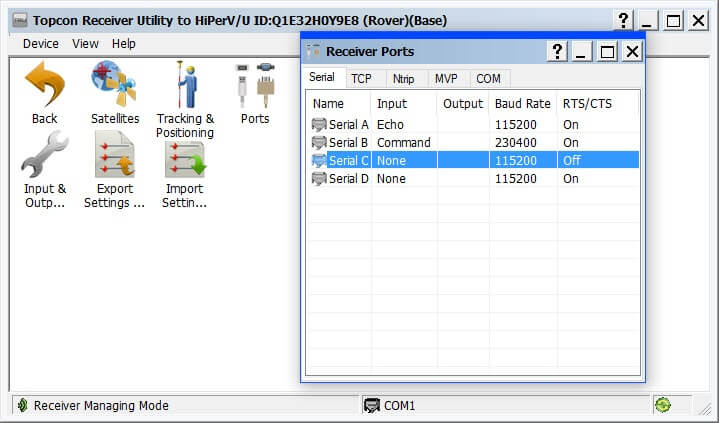
Task: Launch Export Settings icon
Action: coord(114,155)
